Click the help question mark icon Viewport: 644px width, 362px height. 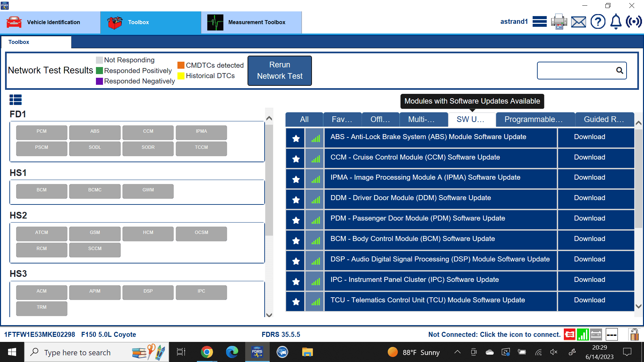click(x=598, y=22)
